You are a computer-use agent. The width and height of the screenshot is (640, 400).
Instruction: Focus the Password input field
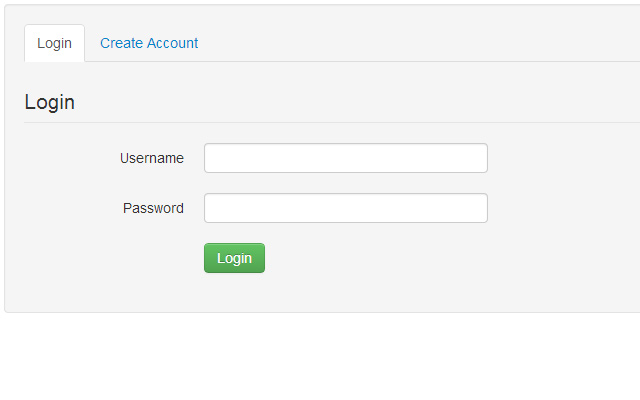click(346, 208)
